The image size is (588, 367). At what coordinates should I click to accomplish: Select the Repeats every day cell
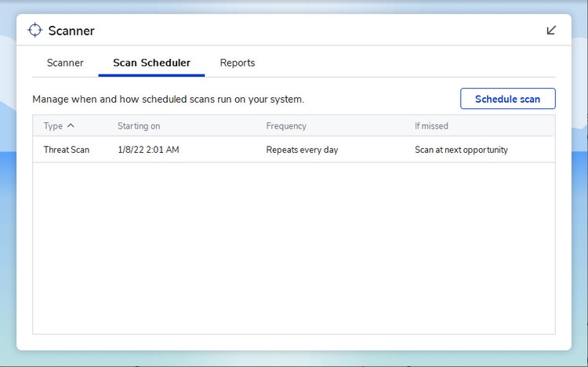coord(302,150)
